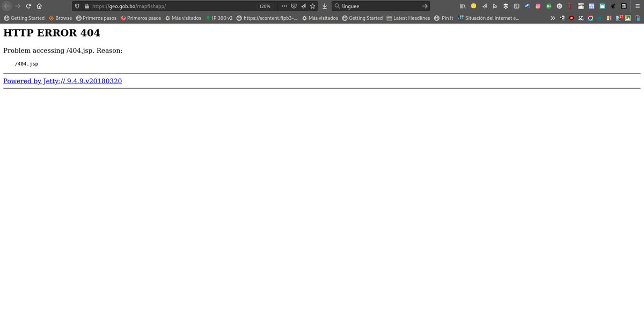Image resolution: width=644 pixels, height=318 pixels.
Task: Expand overflow bookmarks chevron
Action: tap(553, 18)
